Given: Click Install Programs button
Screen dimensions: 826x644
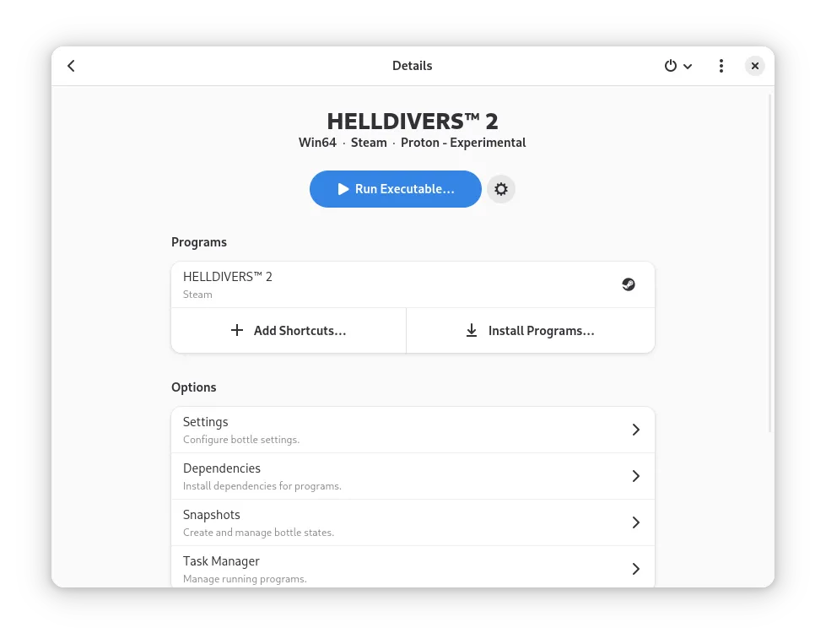Looking at the screenshot, I should tap(531, 330).
